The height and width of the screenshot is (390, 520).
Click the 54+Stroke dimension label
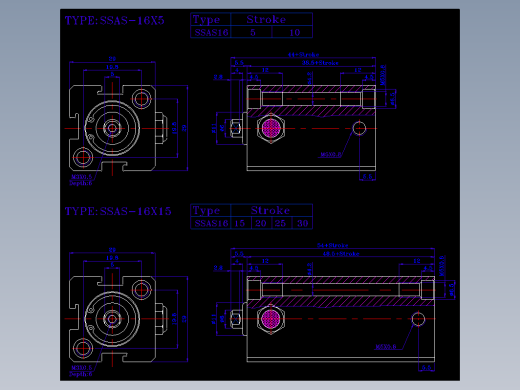click(x=333, y=245)
